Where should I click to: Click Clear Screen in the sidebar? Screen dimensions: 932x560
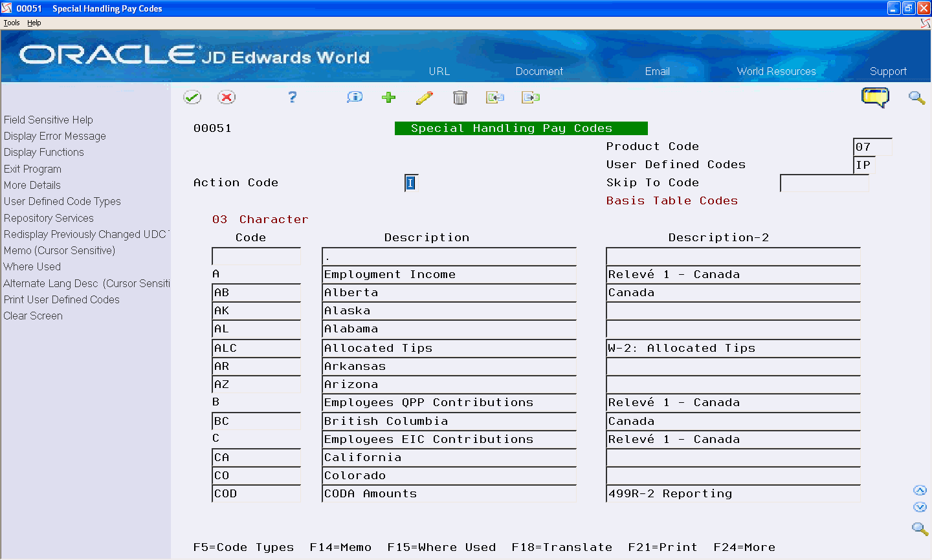(x=33, y=316)
